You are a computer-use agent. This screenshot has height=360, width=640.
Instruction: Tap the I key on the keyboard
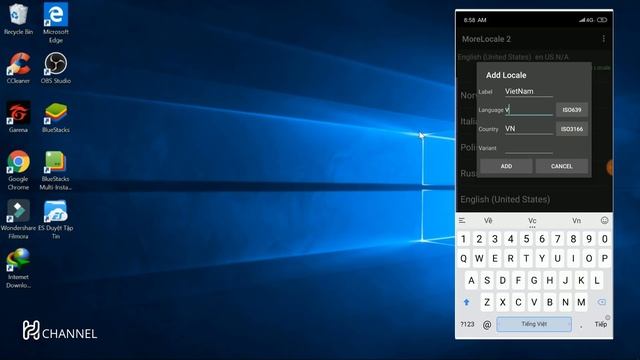[x=573, y=258]
